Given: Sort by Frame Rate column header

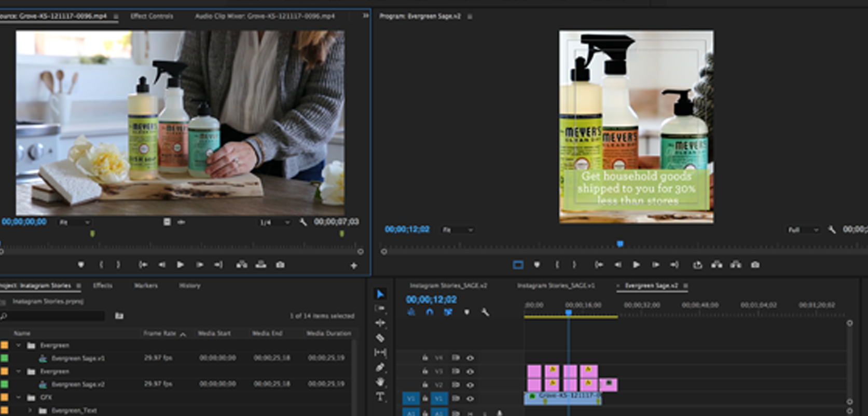Looking at the screenshot, I should [x=159, y=333].
